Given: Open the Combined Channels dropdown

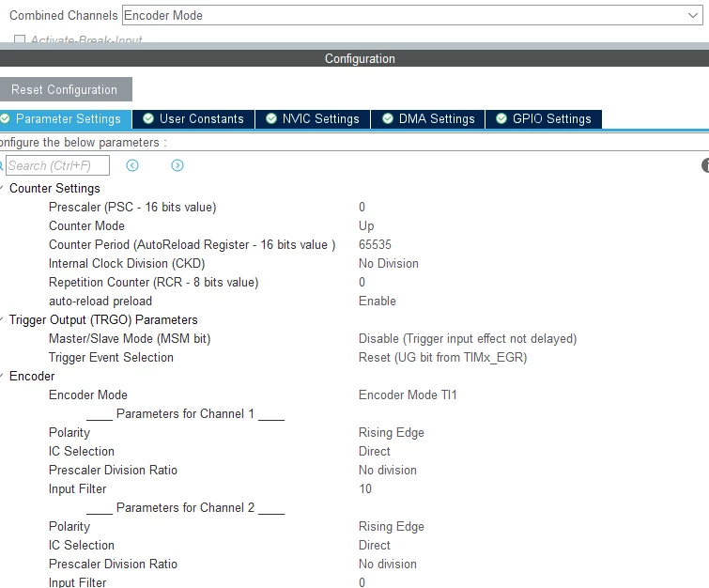Looking at the screenshot, I should pyautogui.click(x=412, y=15).
